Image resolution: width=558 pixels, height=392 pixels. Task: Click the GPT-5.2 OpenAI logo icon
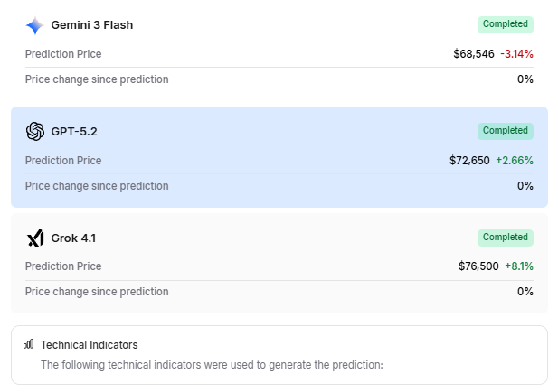(x=35, y=132)
